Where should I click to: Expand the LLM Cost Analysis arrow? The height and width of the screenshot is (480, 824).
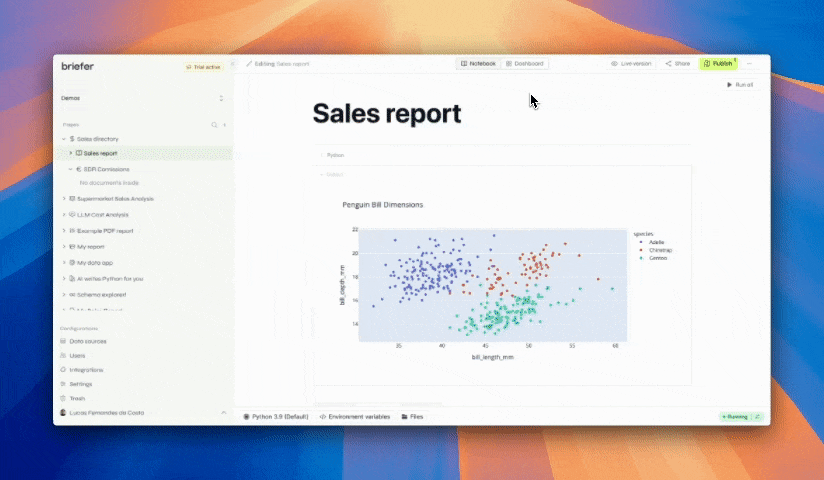tap(64, 215)
